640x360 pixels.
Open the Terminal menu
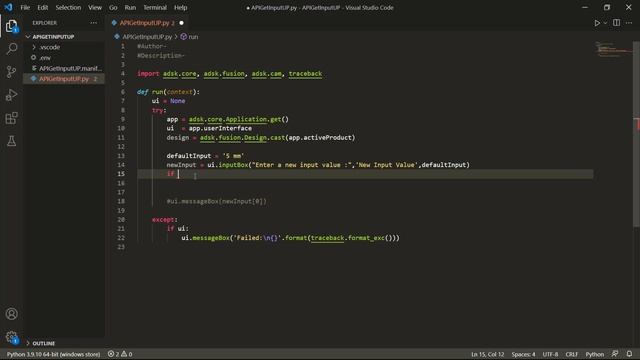(x=155, y=7)
